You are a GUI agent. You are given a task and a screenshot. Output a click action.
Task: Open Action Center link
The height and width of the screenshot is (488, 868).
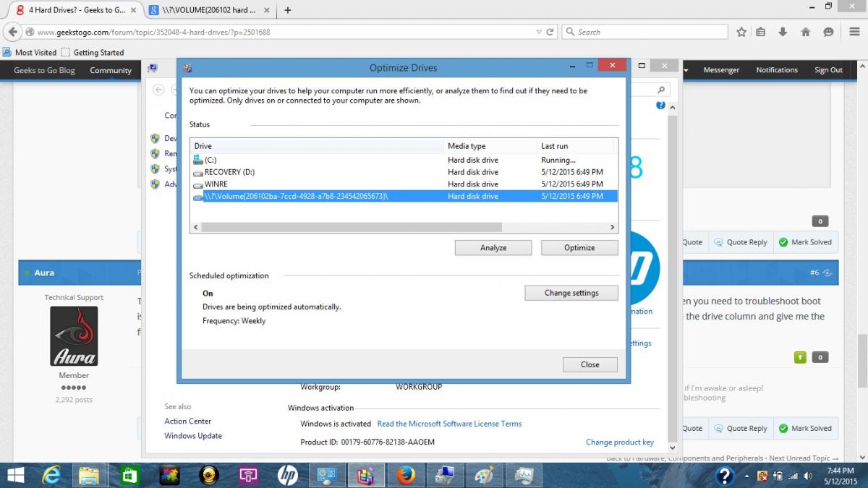(187, 421)
